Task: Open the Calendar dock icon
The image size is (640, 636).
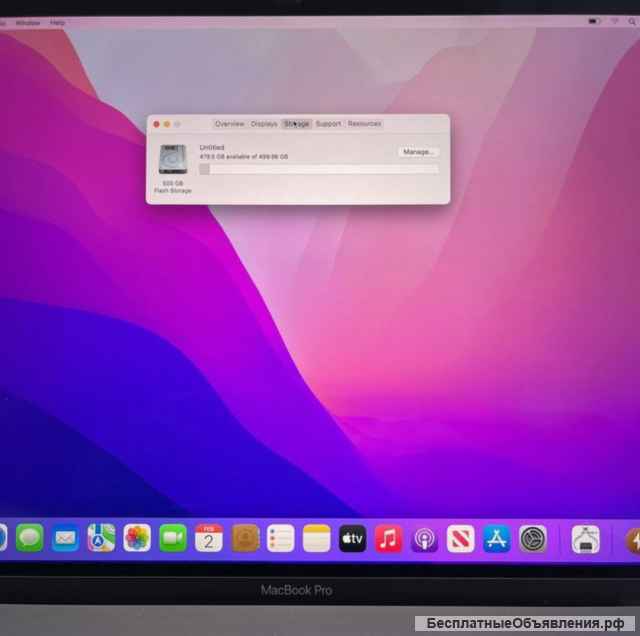Action: coord(209,538)
